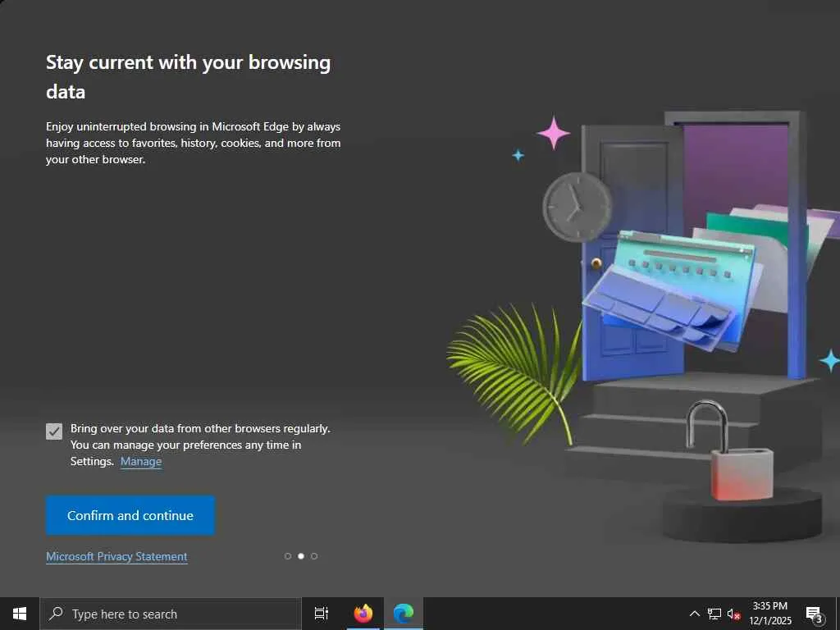The image size is (840, 630).
Task: Open the network status tray icon
Action: (x=714, y=614)
